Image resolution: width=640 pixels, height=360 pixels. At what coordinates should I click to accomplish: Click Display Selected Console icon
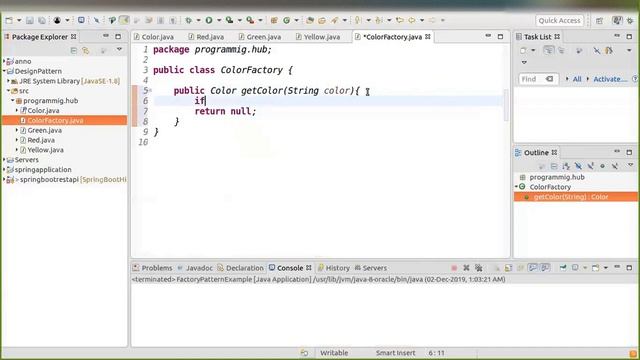pos(575,268)
